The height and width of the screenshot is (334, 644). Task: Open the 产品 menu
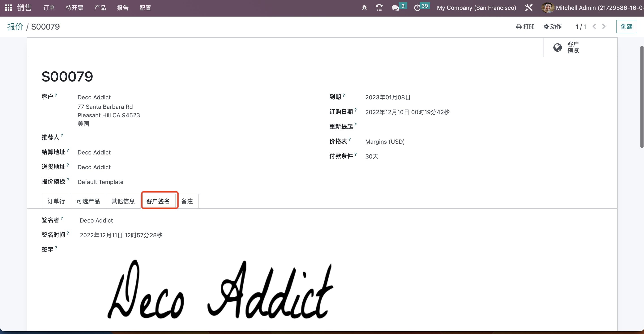(x=100, y=8)
